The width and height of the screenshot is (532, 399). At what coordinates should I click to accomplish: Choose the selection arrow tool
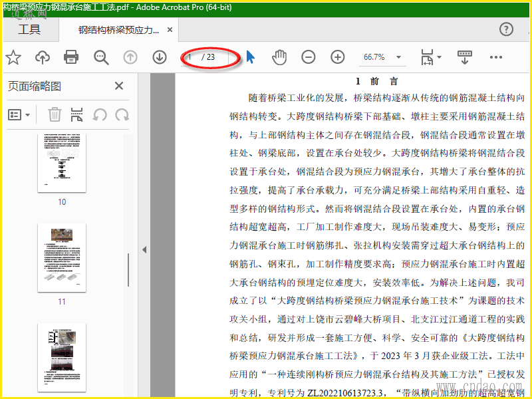[251, 57]
